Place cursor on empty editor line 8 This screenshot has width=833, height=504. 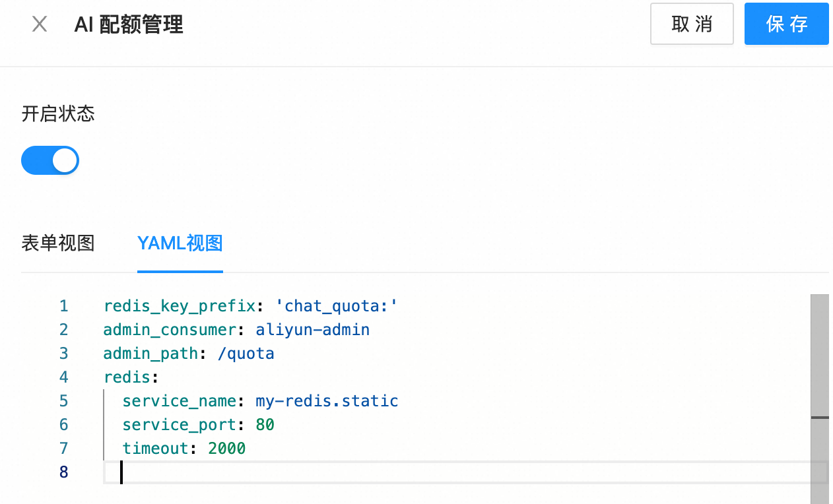(x=396, y=472)
